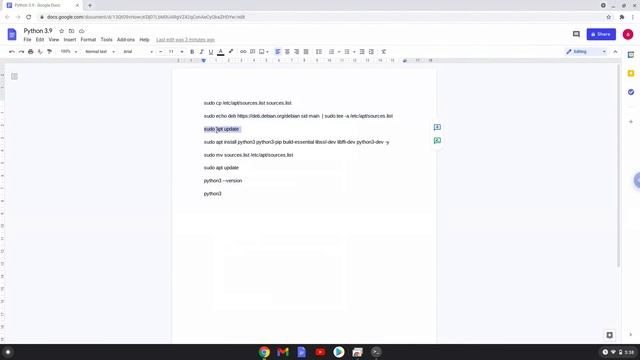Expand bulleted list style dropdown arrow
This screenshot has width=640, height=360.
(x=354, y=52)
